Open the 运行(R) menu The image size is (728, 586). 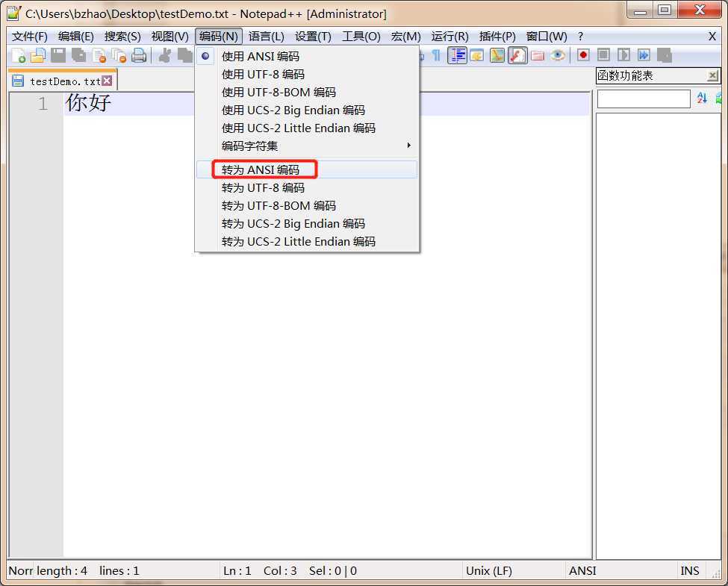tap(449, 37)
